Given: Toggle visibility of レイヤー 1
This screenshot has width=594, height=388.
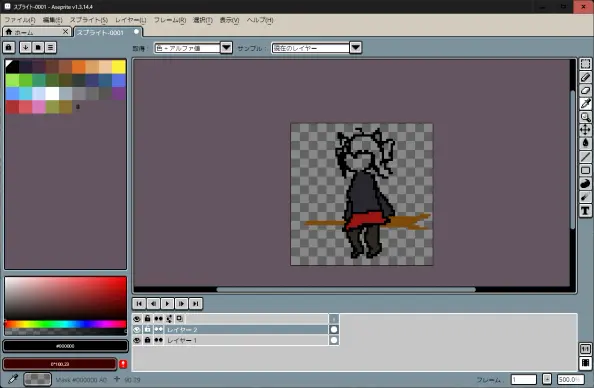Looking at the screenshot, I should tap(137, 340).
